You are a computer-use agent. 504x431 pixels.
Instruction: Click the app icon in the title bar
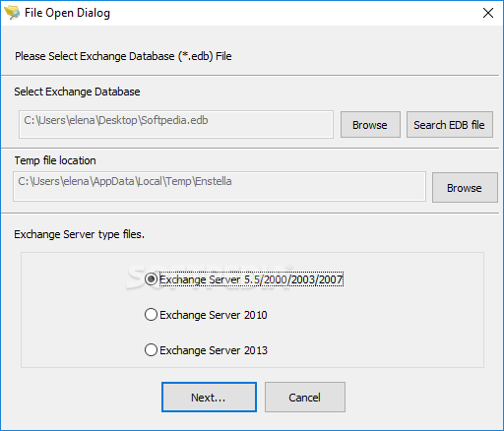[x=12, y=13]
